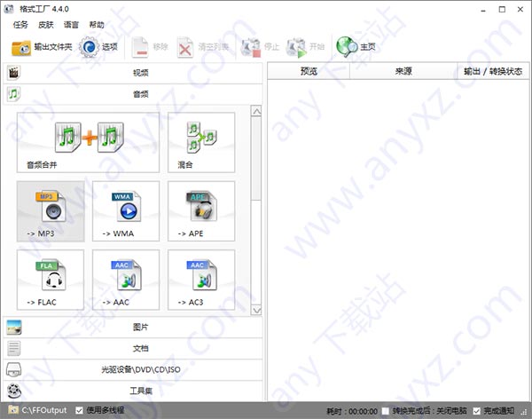Select the 音频合并 audio merge tile
Screen dimensions: 532x419
pyautogui.click(x=88, y=142)
